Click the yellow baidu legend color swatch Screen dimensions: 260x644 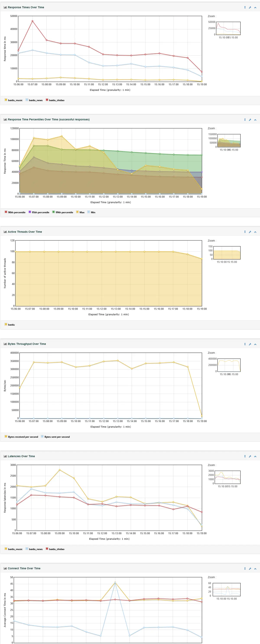[6, 325]
